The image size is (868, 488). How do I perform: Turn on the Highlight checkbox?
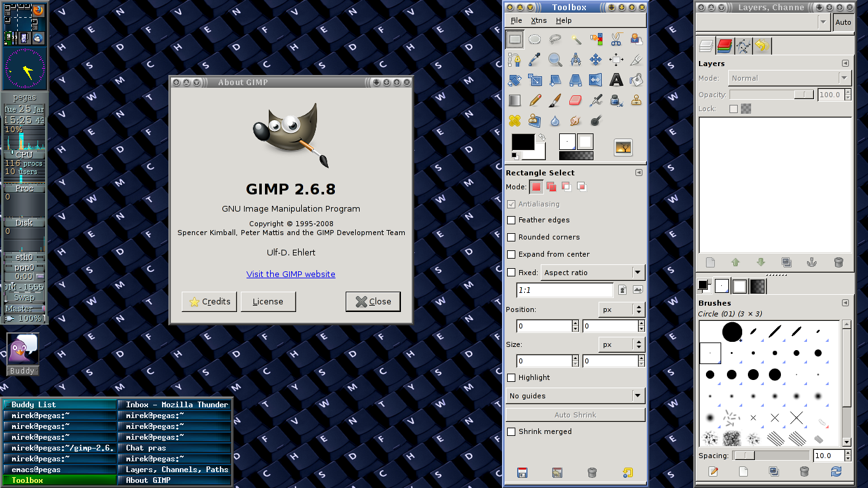pyautogui.click(x=512, y=377)
